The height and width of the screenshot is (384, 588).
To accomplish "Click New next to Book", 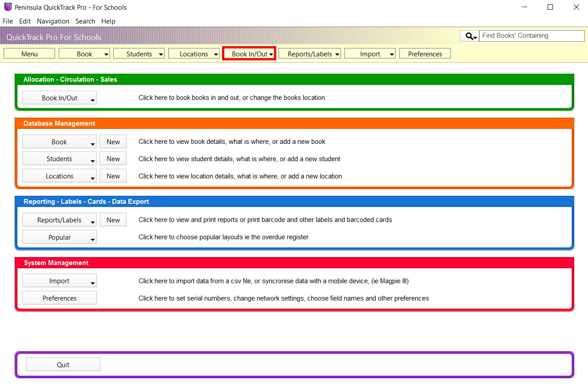I will click(113, 142).
